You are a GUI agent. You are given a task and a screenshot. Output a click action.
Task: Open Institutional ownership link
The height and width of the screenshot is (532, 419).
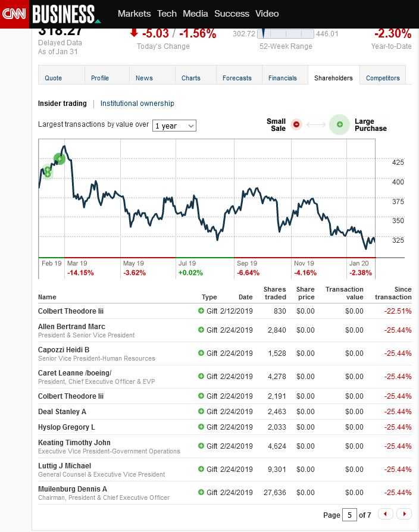(137, 104)
